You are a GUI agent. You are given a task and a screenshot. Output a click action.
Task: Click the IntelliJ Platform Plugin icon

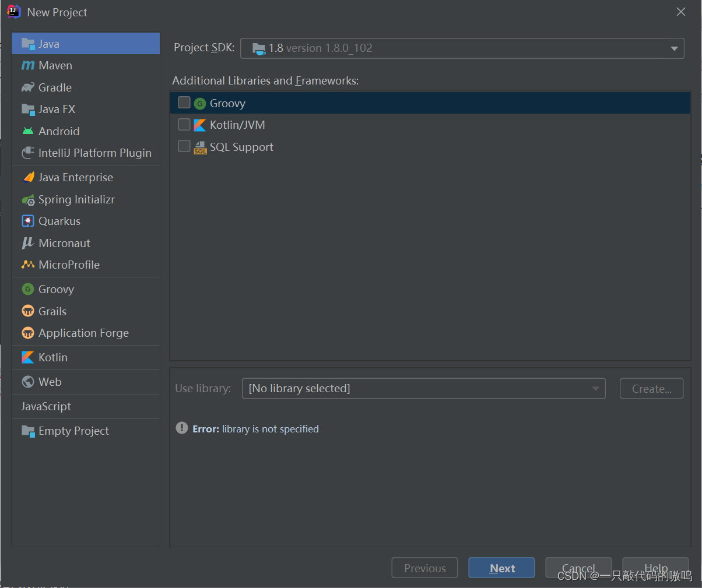tap(28, 153)
